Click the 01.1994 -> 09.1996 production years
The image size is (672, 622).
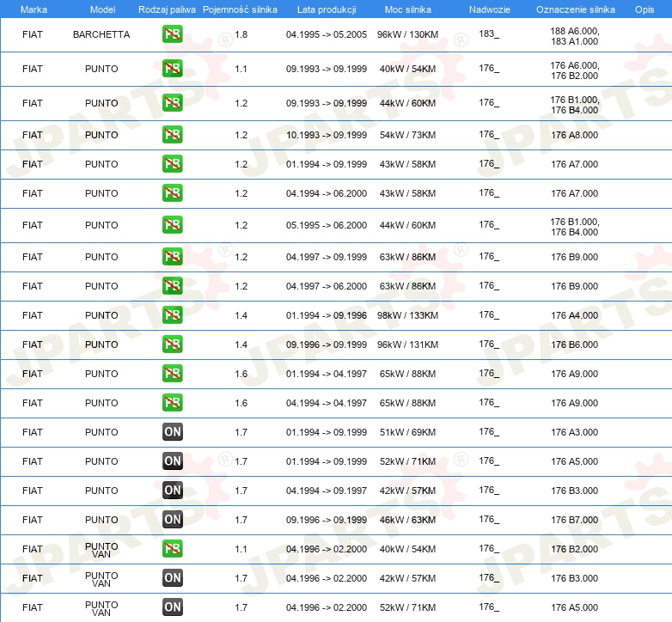click(x=327, y=315)
